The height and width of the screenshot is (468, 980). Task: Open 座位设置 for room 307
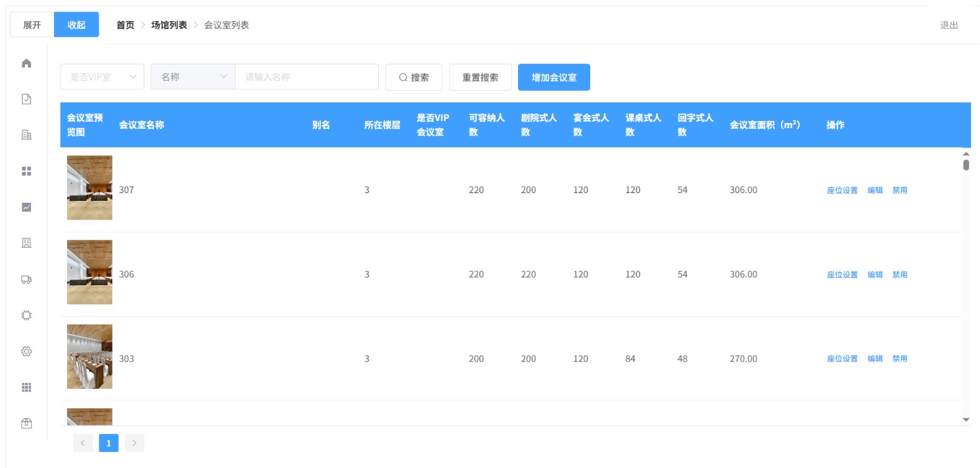842,191
